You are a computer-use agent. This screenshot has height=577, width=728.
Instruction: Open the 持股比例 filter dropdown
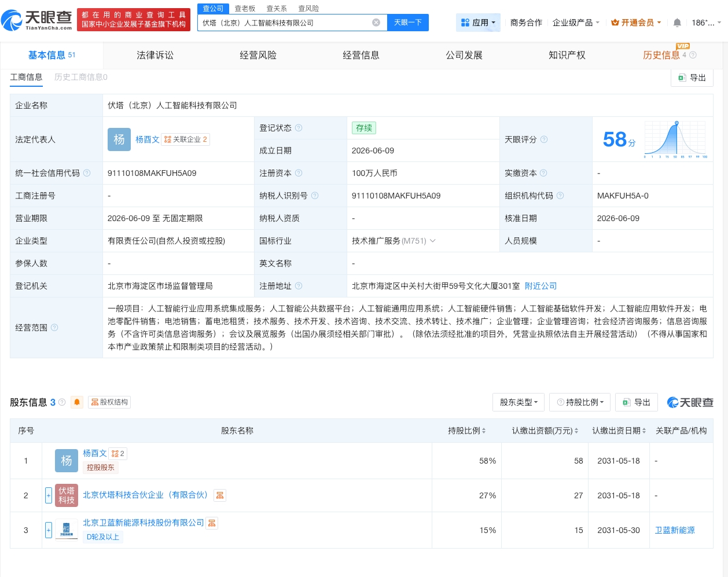click(x=580, y=402)
